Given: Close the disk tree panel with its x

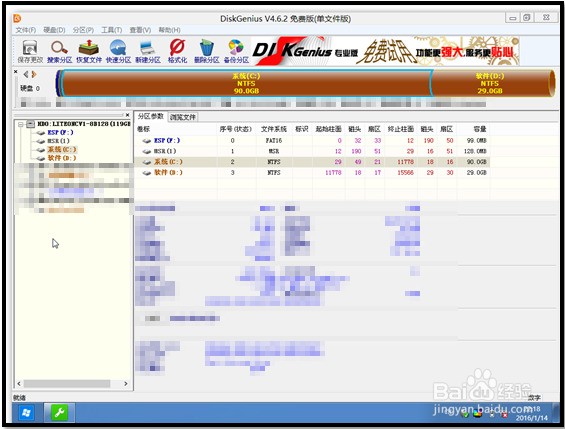Looking at the screenshot, I should [x=127, y=115].
